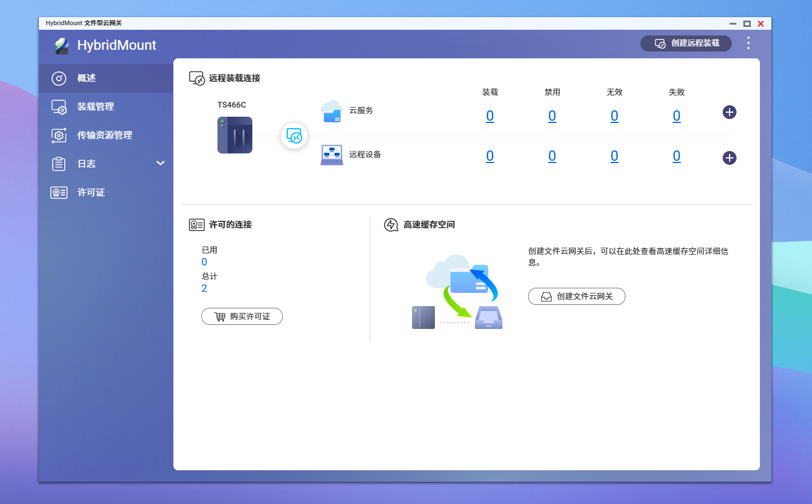Select 许可证 license section

click(x=91, y=193)
